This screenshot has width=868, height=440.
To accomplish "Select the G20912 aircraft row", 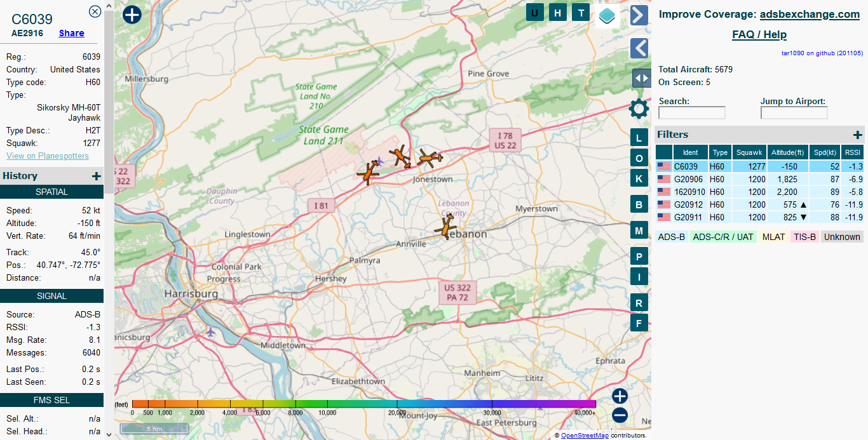I will (760, 204).
